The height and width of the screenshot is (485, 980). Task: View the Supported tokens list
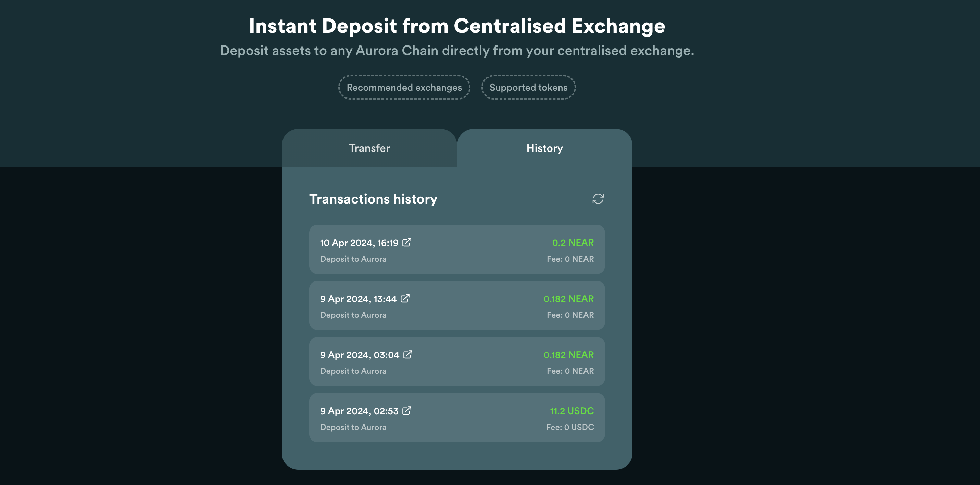tap(528, 88)
